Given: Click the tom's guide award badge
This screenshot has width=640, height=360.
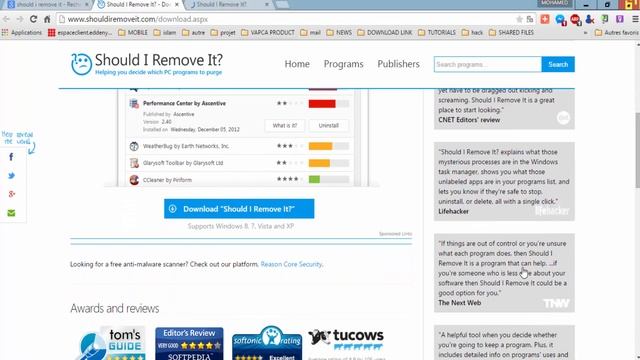Looking at the screenshot, I should 111,343.
